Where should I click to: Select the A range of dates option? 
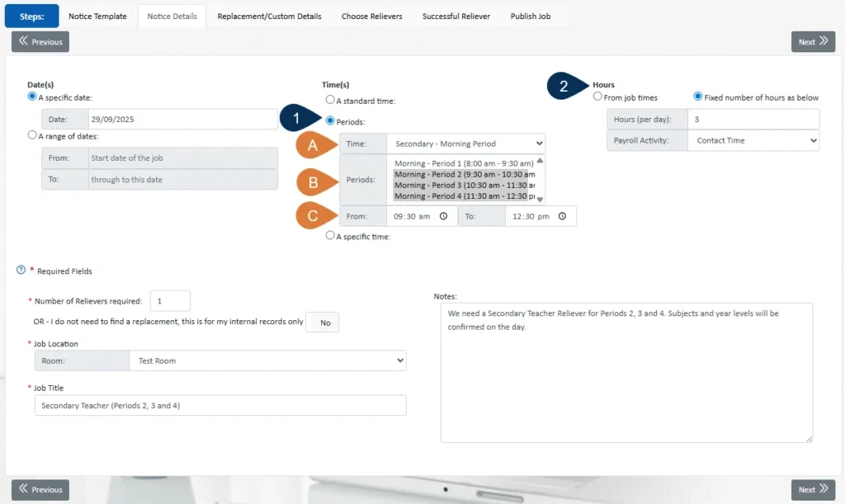tap(32, 135)
